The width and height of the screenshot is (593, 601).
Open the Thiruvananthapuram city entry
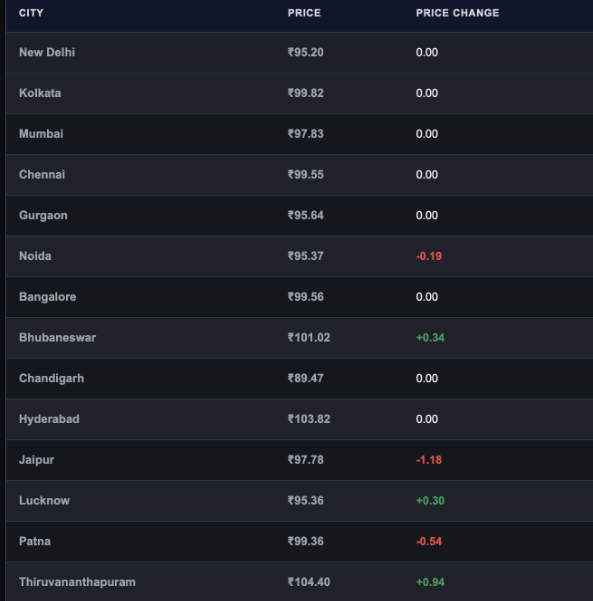pos(77,582)
